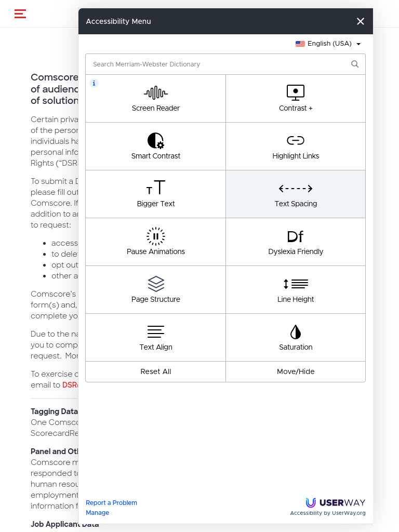Open the Report a Problem link
This screenshot has width=399, height=532.
tap(111, 503)
